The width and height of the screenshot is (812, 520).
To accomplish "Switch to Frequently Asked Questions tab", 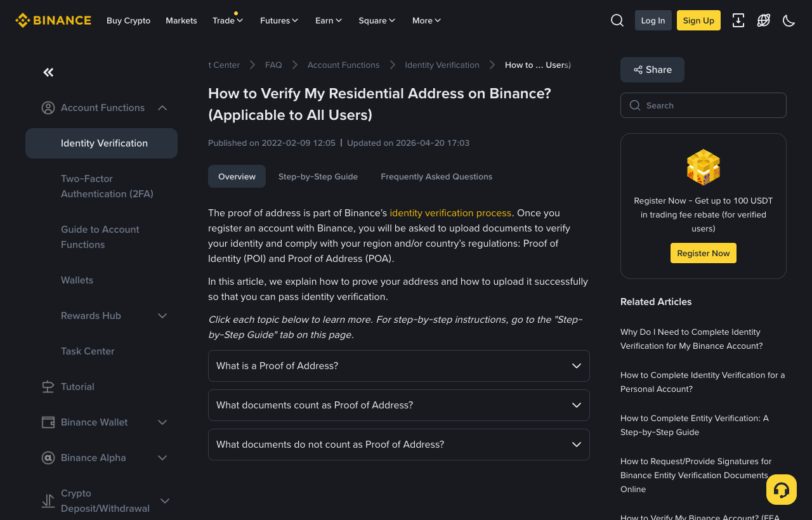I will [436, 176].
